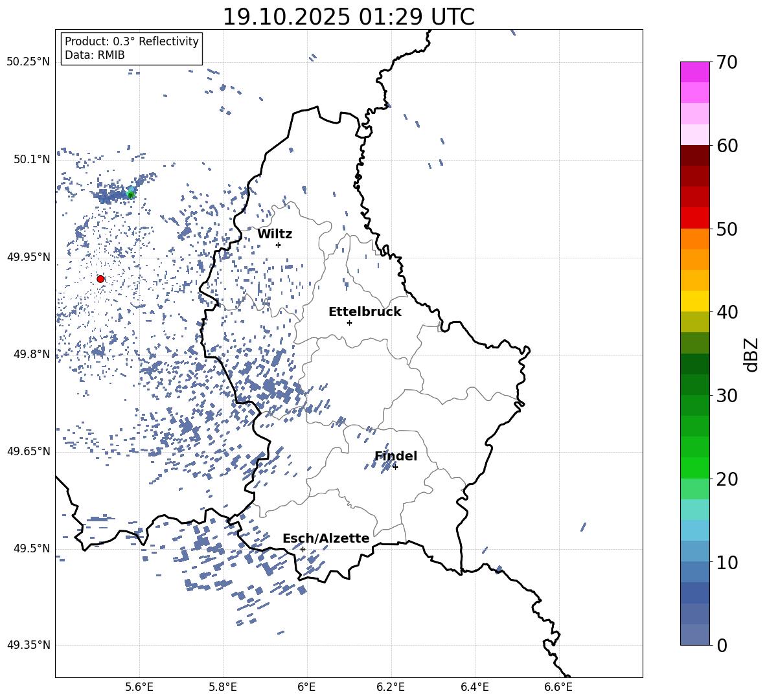Click the dBZ colorbar label
Viewport: 767px width, 700px height.
pos(752,354)
